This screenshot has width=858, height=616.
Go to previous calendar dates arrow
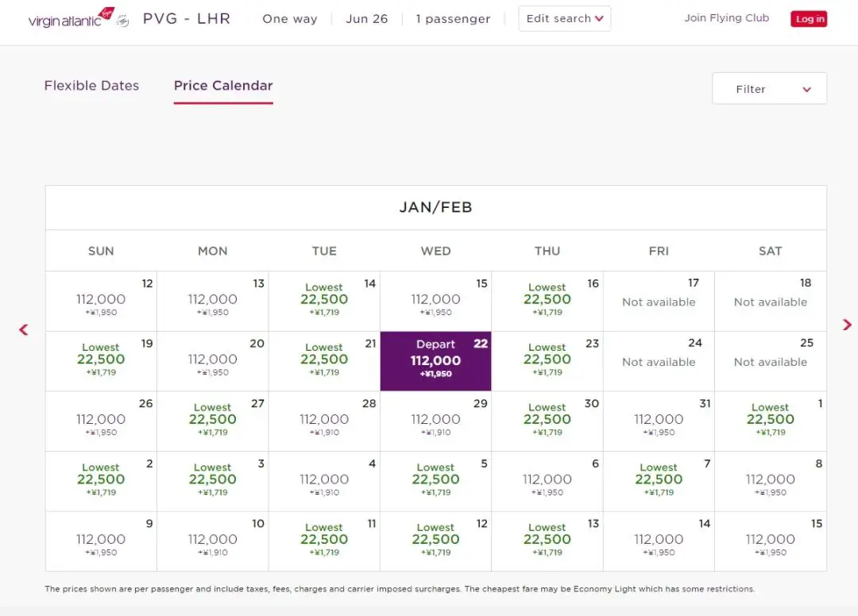point(24,329)
